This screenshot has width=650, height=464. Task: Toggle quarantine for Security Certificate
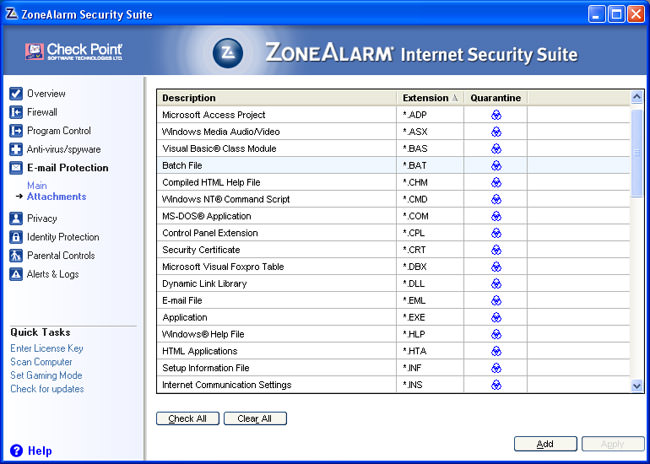[496, 250]
